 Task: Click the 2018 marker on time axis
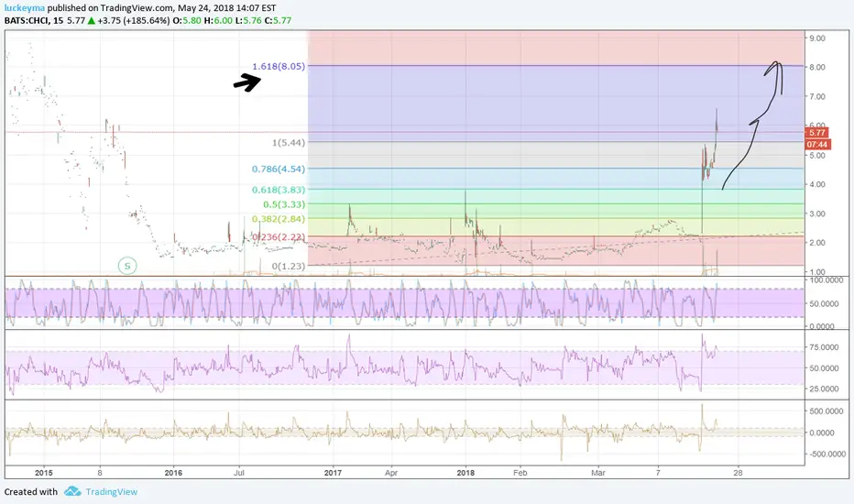coord(465,473)
